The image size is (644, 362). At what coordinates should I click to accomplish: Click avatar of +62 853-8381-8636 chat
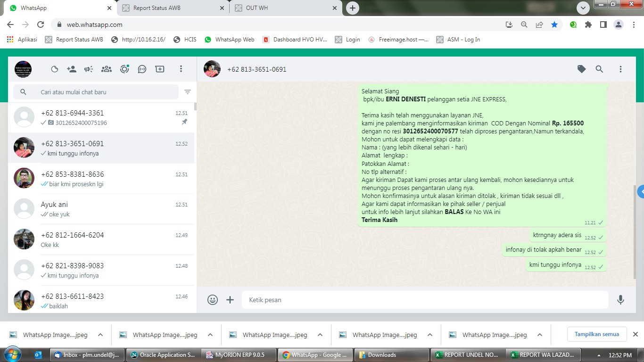pos(24,178)
